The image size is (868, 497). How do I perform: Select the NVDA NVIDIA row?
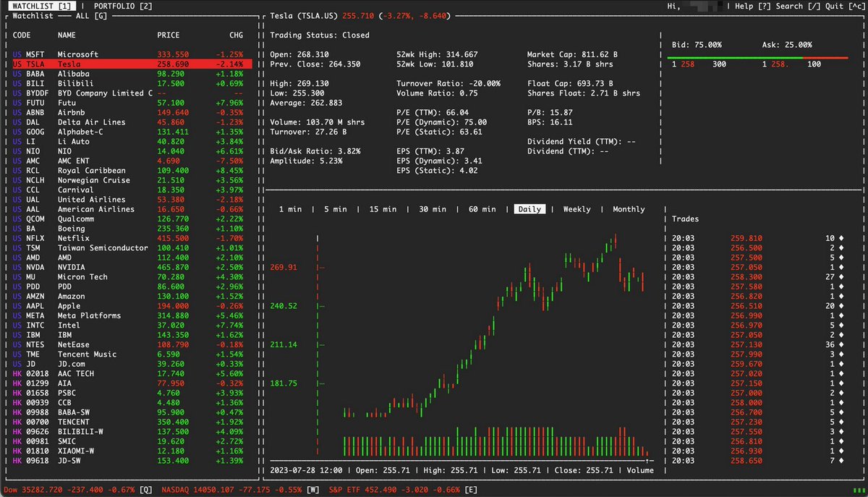(x=132, y=267)
